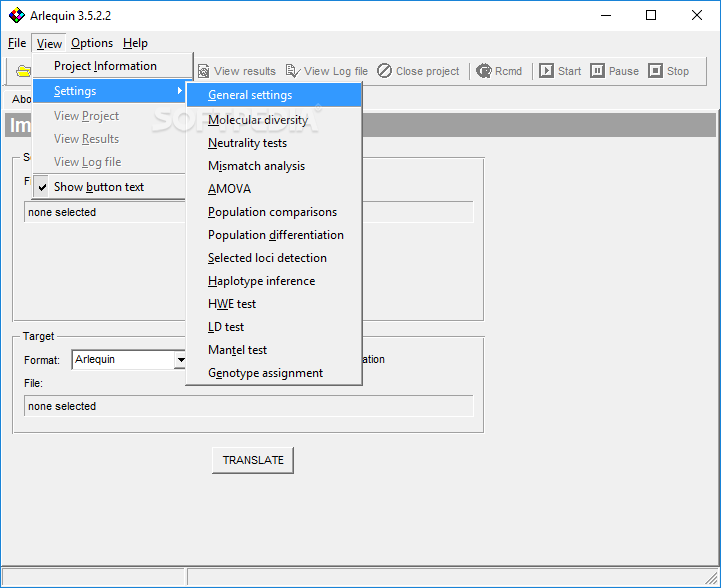Minimize the Arlequin window

coord(606,15)
